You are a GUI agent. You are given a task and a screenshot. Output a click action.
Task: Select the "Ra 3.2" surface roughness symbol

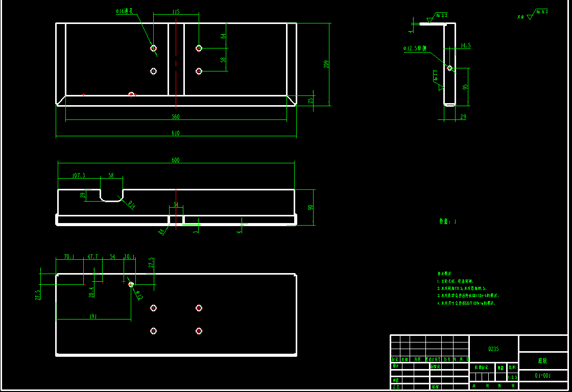437,17
